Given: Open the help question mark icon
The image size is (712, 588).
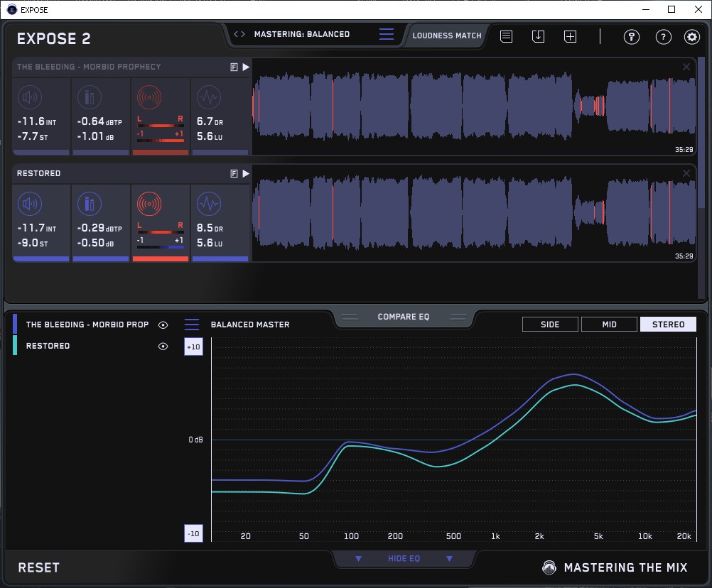Looking at the screenshot, I should (664, 37).
